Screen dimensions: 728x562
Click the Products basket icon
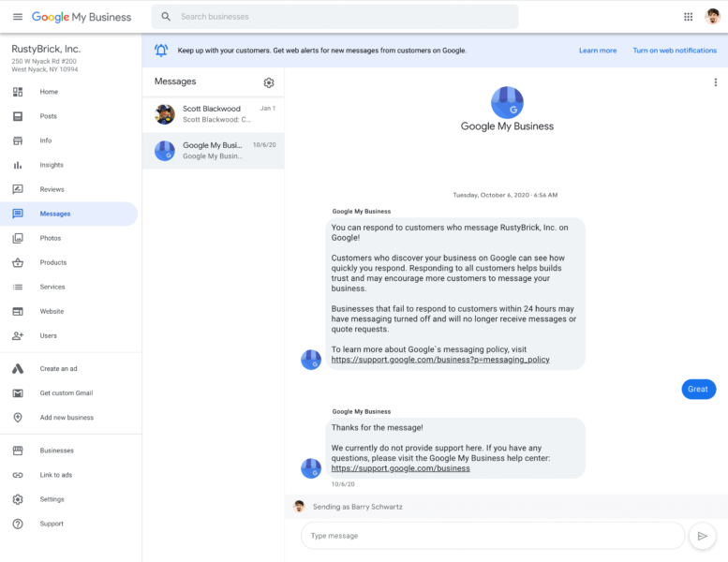pyautogui.click(x=18, y=262)
